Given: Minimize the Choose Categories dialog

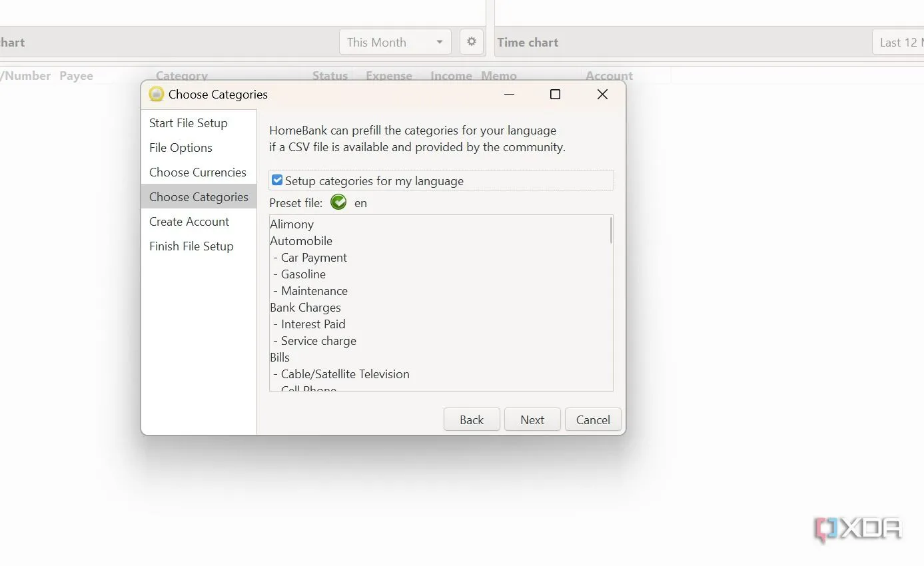Looking at the screenshot, I should (510, 95).
